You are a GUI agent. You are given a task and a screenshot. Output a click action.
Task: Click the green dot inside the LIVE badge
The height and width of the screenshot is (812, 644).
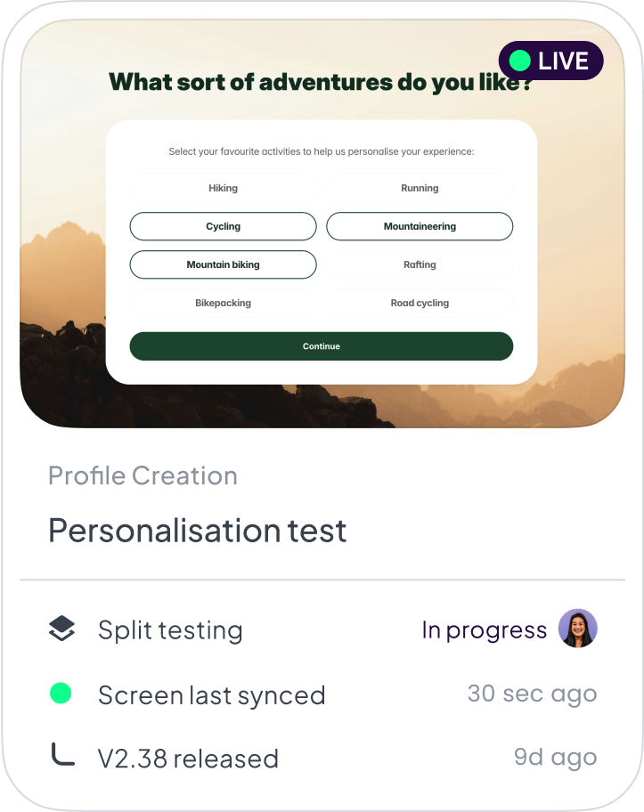click(520, 61)
